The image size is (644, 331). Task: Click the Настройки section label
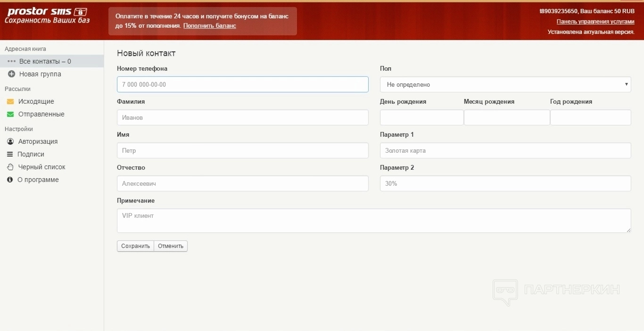coord(19,129)
